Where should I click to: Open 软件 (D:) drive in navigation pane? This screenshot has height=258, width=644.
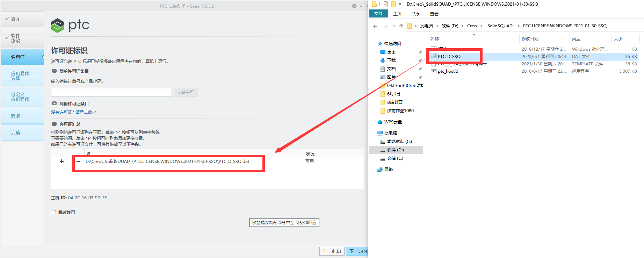[x=395, y=150]
